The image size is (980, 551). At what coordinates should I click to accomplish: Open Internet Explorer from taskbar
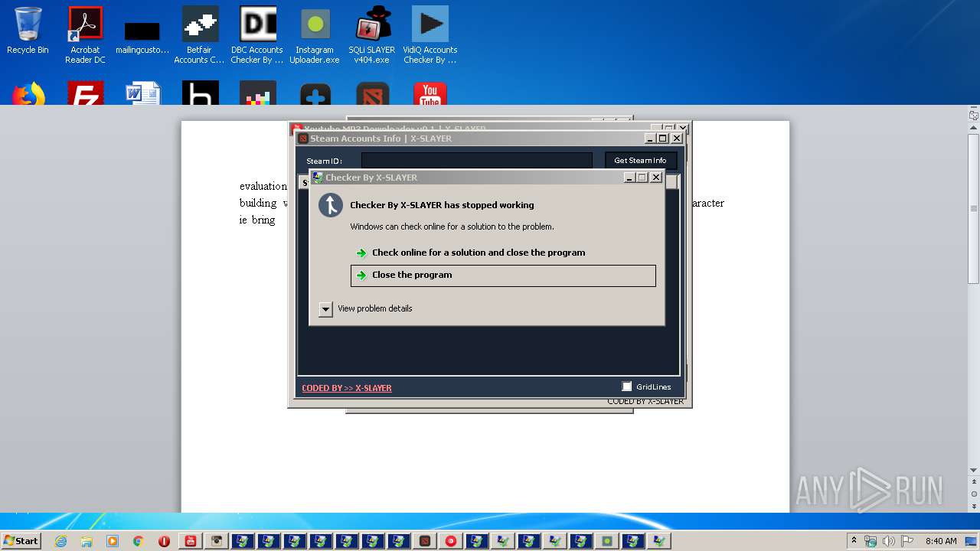[60, 541]
